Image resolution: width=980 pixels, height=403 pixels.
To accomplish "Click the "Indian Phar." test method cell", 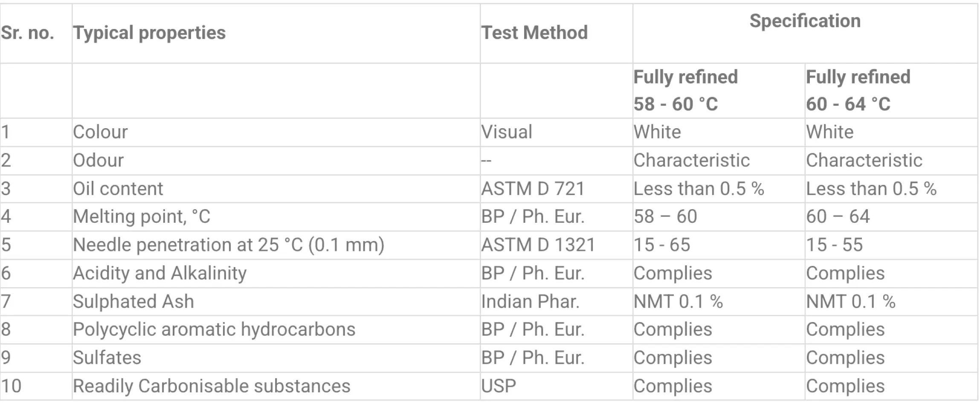I will click(x=531, y=302).
